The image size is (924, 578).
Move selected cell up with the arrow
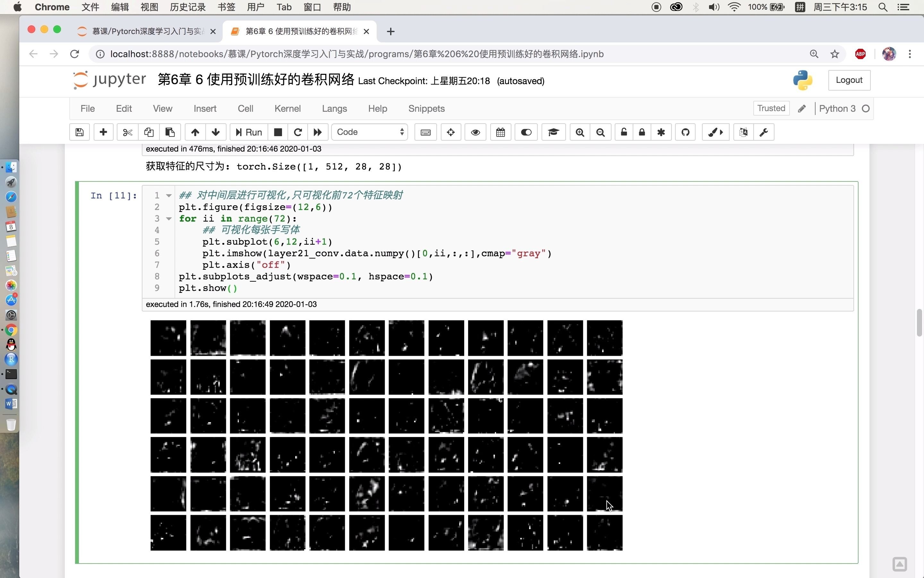[x=195, y=132]
